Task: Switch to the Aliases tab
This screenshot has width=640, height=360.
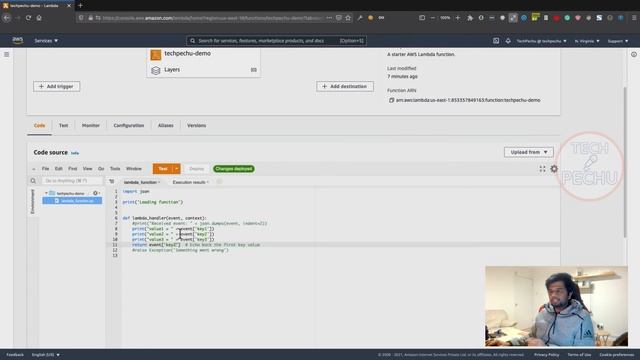Action: [x=166, y=126]
